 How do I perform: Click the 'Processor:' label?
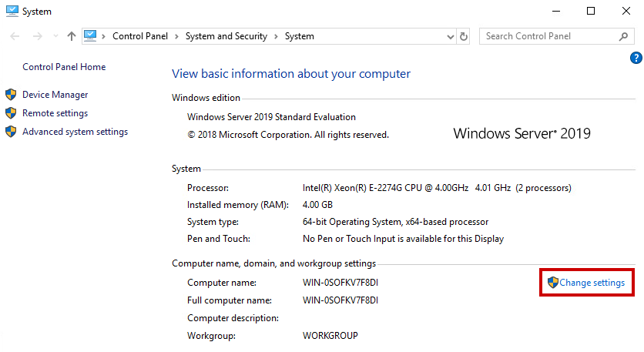tap(208, 188)
